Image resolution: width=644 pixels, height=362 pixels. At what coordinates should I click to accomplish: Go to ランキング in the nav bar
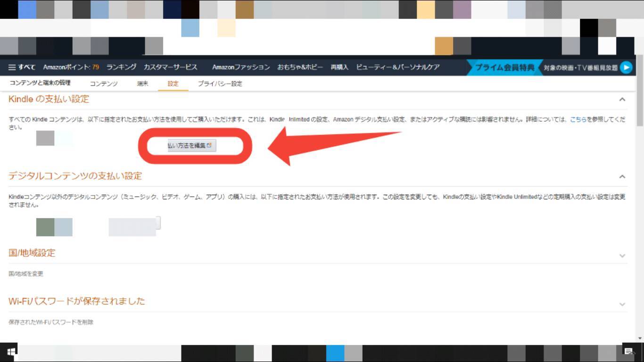pyautogui.click(x=121, y=67)
